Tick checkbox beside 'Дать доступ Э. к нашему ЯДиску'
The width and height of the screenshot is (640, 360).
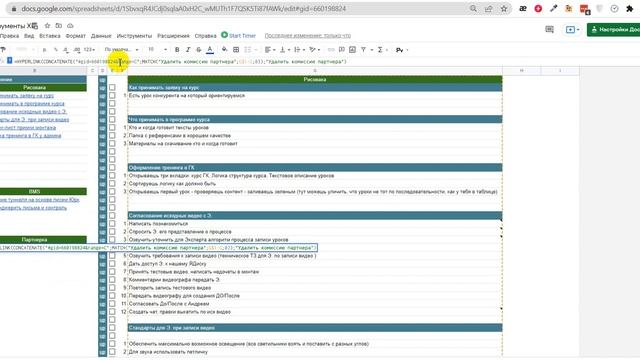point(112,264)
